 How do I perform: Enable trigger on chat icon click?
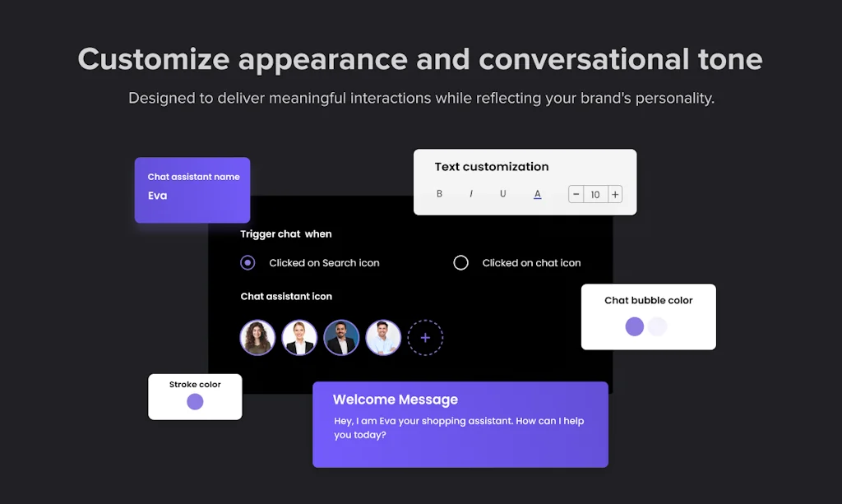[460, 262]
